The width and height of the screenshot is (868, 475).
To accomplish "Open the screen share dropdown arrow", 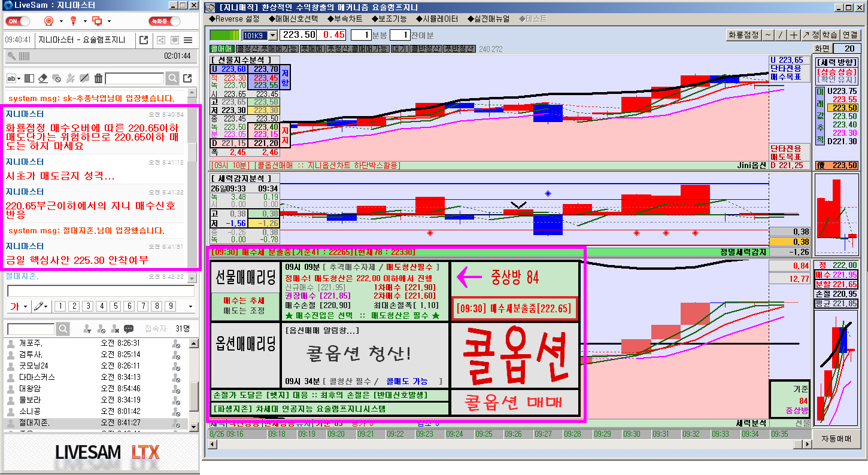I will pos(109,22).
